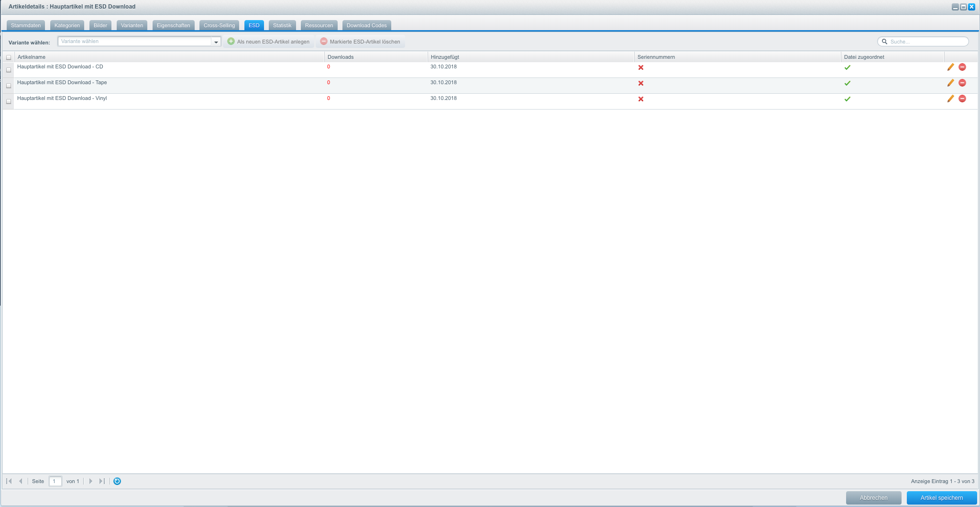Switch to the Kategorien tab
The height and width of the screenshot is (507, 980).
point(67,25)
